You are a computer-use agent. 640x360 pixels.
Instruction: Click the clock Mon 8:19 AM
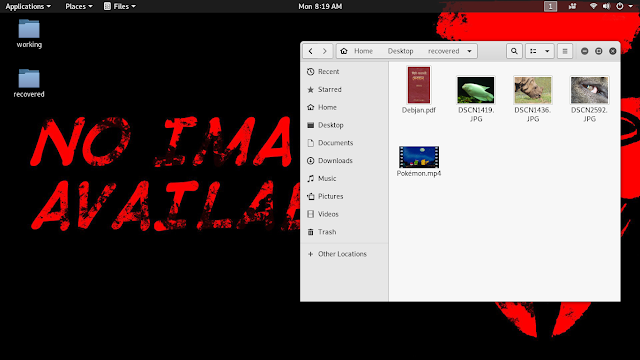pyautogui.click(x=320, y=6)
